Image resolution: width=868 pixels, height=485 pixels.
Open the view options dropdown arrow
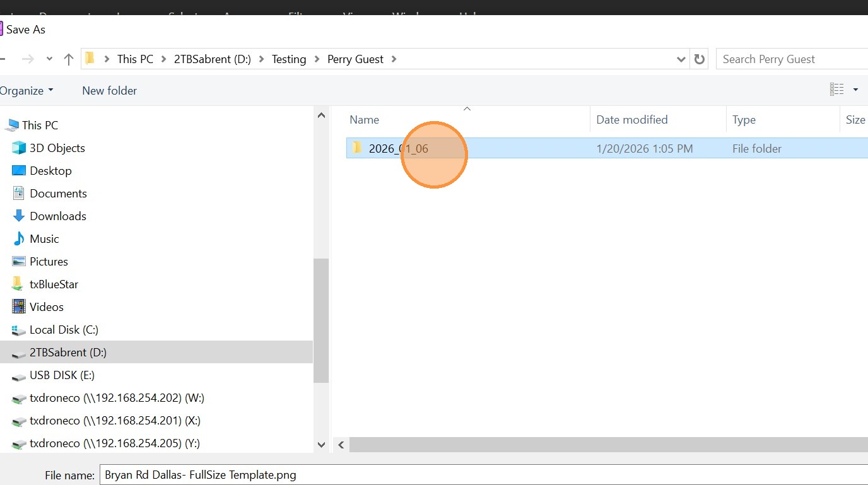pos(855,90)
